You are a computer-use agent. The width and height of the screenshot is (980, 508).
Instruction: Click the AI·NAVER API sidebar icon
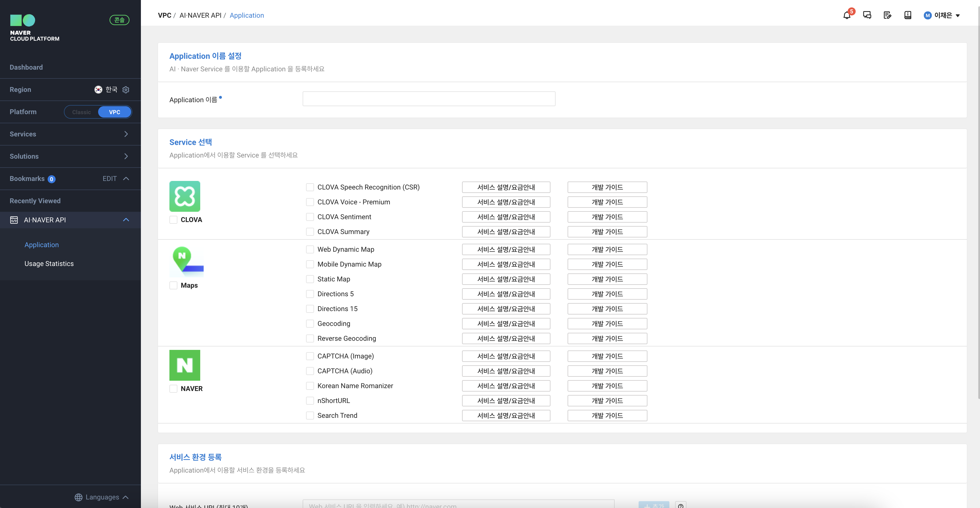point(14,220)
